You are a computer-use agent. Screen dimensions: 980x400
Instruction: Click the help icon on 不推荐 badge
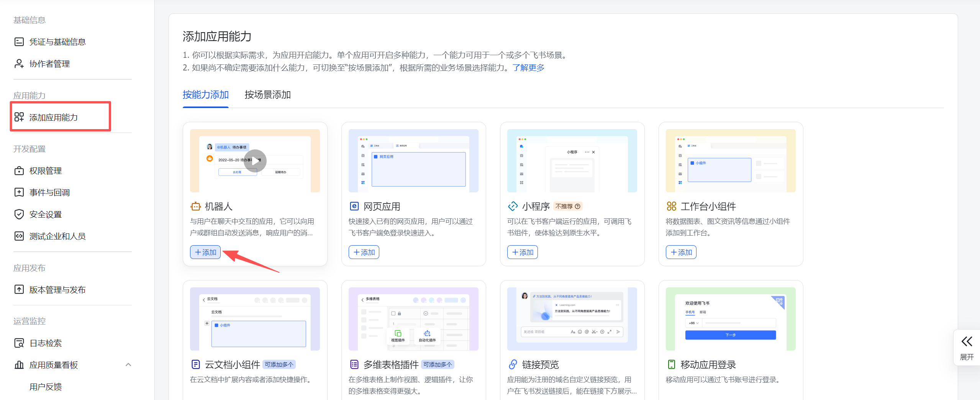578,207
